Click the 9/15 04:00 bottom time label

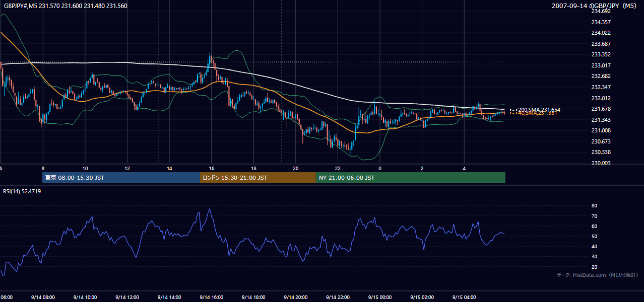point(464,297)
